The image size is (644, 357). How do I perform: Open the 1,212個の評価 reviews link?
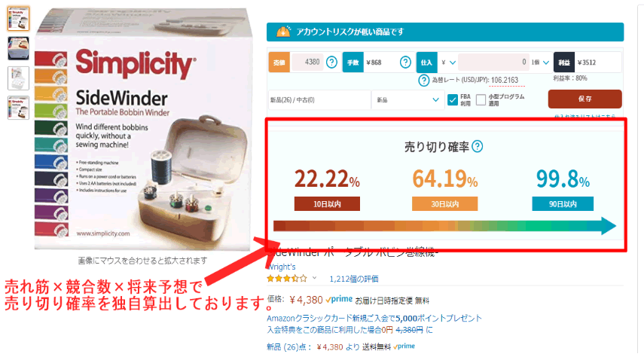(x=354, y=279)
